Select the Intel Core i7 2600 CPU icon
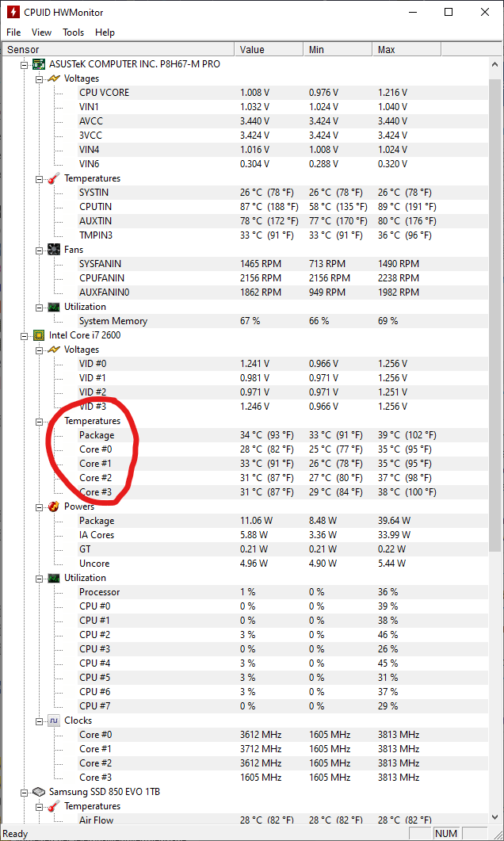Viewport: 504px width, 841px height. click(x=39, y=335)
